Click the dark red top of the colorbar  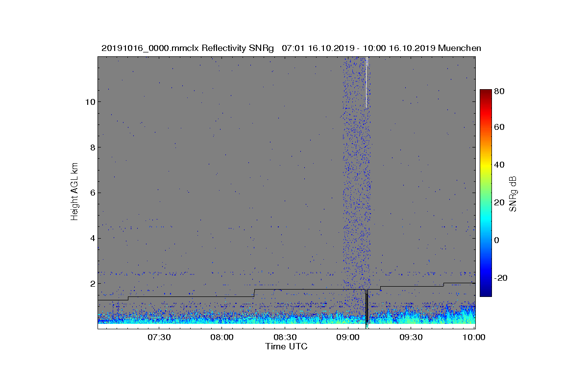(485, 93)
